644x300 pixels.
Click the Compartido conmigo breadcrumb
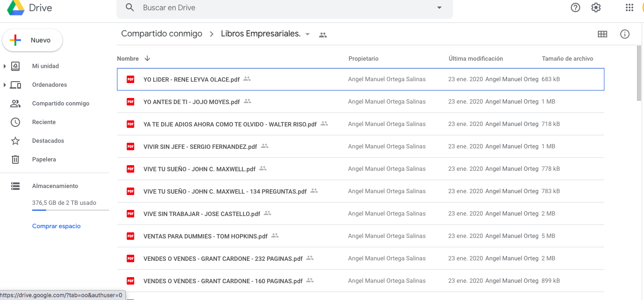tap(162, 34)
